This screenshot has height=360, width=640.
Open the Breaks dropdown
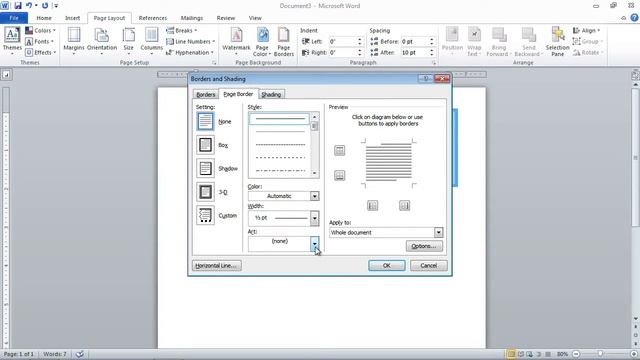(x=182, y=31)
